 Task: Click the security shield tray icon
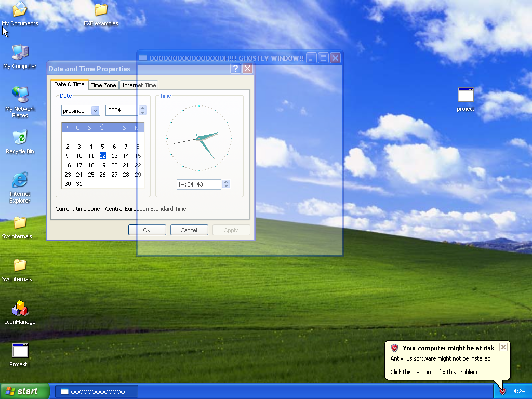tap(502, 391)
